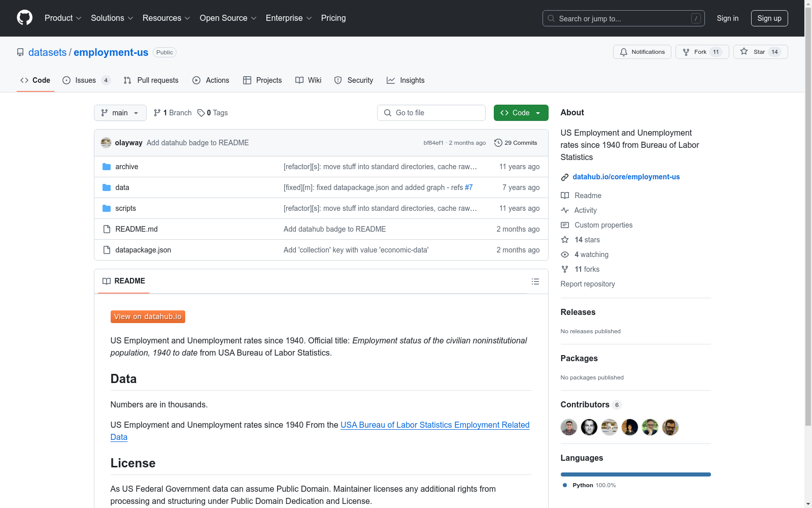Viewport: 812px width, 508px height.
Task: Click the Sign up button
Action: coord(769,18)
